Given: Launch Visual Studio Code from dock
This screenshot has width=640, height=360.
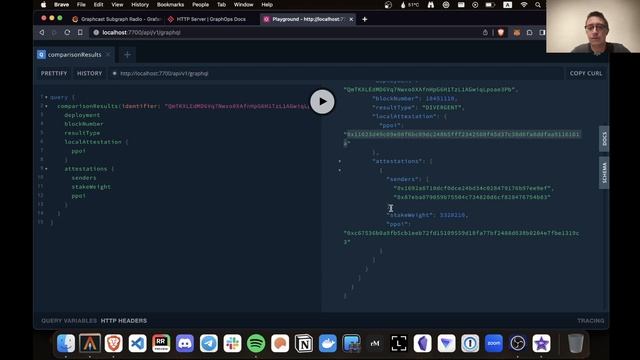Looking at the screenshot, I should pos(137,343).
